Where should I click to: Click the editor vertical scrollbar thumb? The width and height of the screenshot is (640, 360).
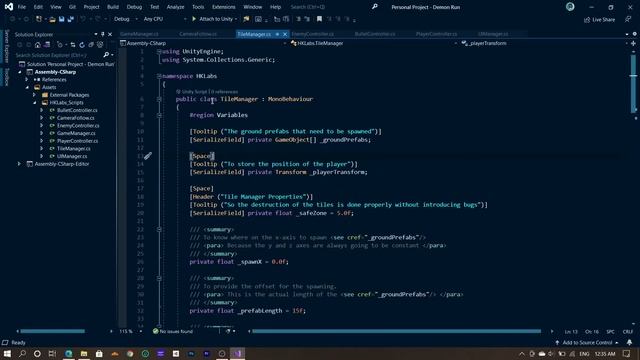[633, 84]
